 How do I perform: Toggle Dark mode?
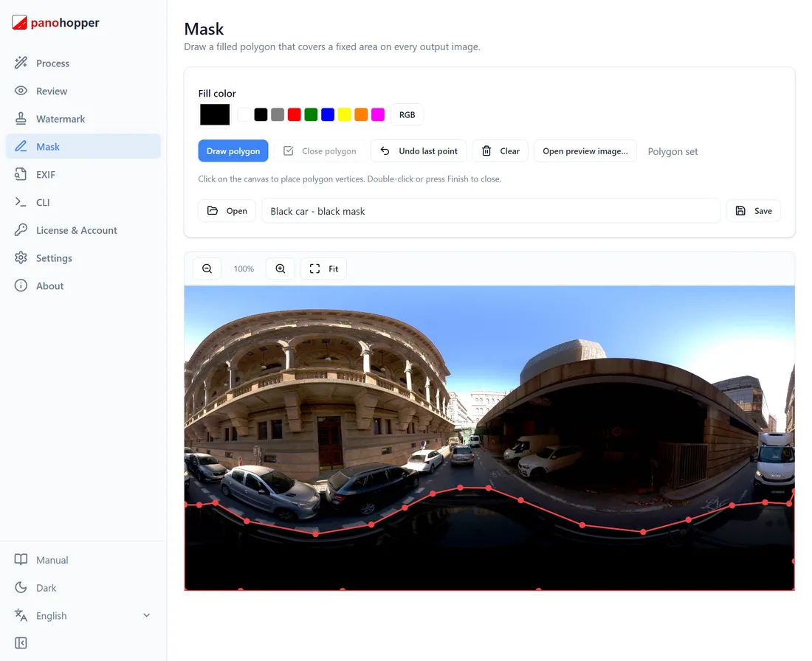coord(83,587)
